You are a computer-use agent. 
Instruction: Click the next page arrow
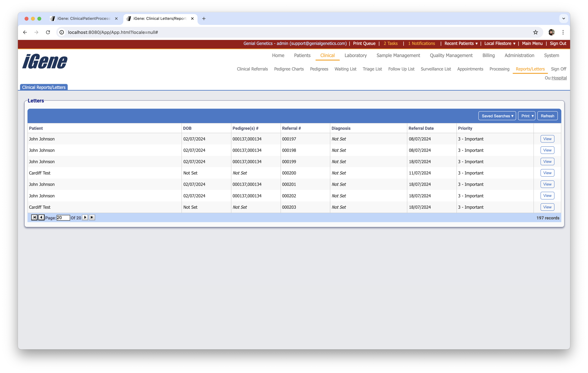coord(85,217)
